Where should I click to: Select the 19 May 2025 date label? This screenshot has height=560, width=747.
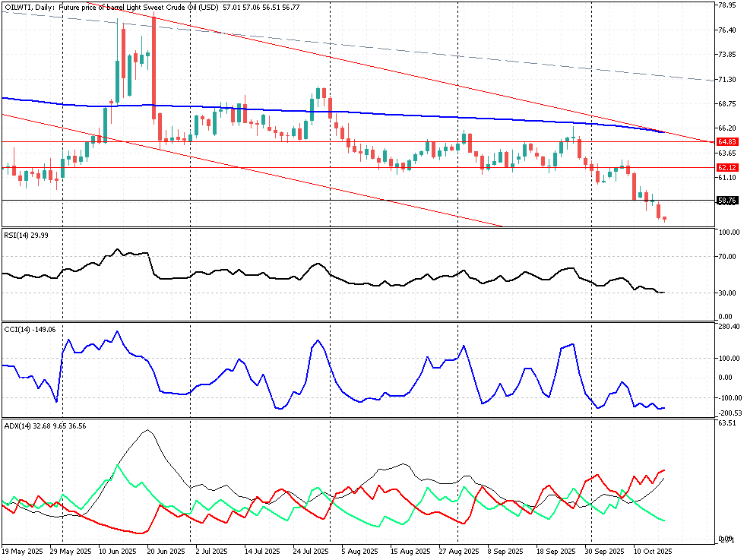coord(21,550)
